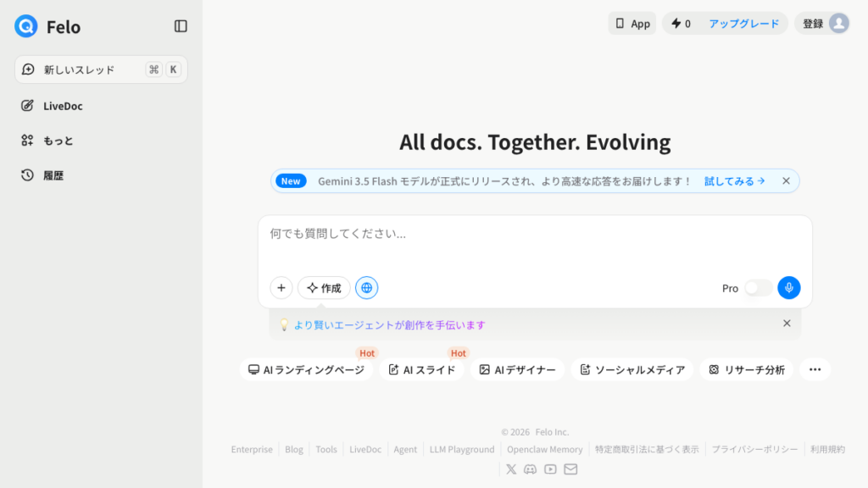Select AI デザイナー chip
Viewport: 868px width, 488px height.
coord(517,369)
